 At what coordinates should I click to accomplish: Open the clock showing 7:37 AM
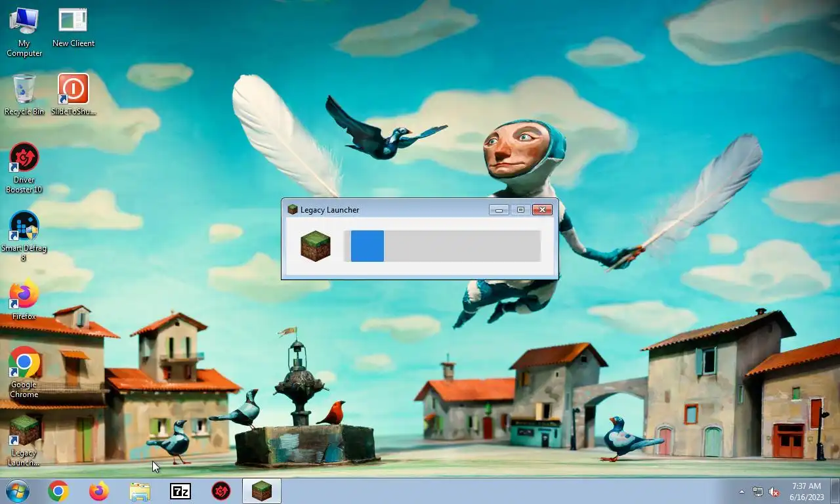coord(806,492)
